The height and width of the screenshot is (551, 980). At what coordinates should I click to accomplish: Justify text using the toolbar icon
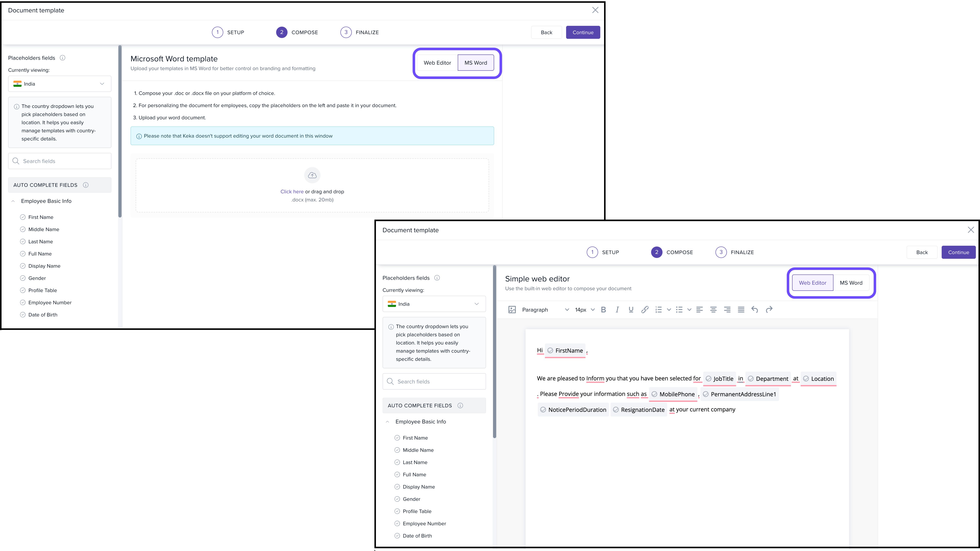(x=741, y=310)
